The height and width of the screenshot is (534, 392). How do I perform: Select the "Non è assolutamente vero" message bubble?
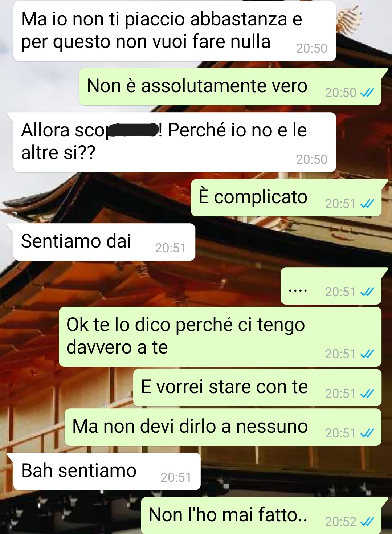(230, 87)
